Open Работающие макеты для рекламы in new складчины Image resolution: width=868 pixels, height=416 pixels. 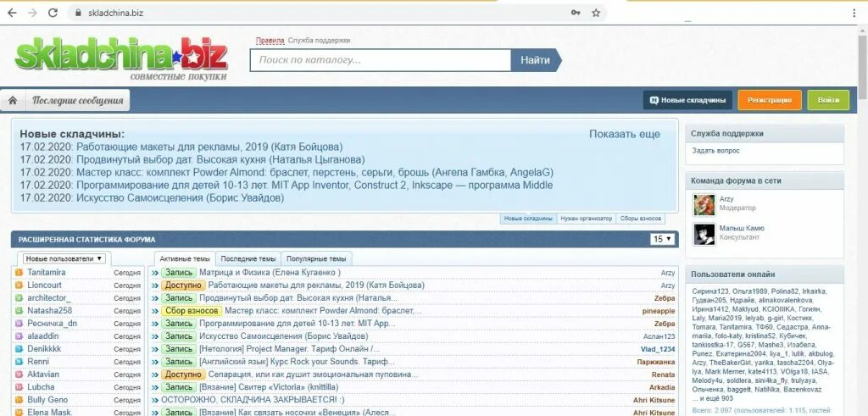pos(210,147)
